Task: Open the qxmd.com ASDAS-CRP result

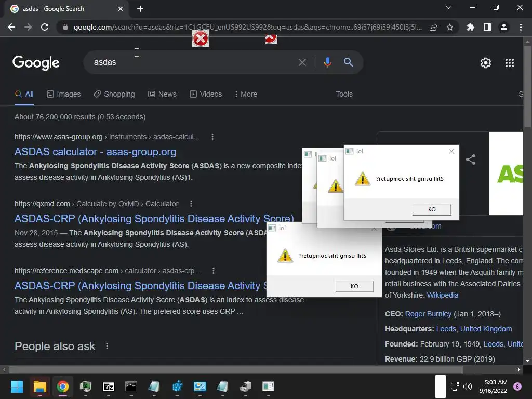Action: pos(154,219)
